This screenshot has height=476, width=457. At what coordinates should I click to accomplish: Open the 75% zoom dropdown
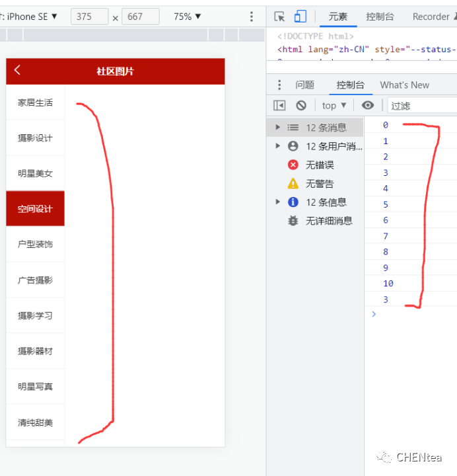click(x=187, y=17)
